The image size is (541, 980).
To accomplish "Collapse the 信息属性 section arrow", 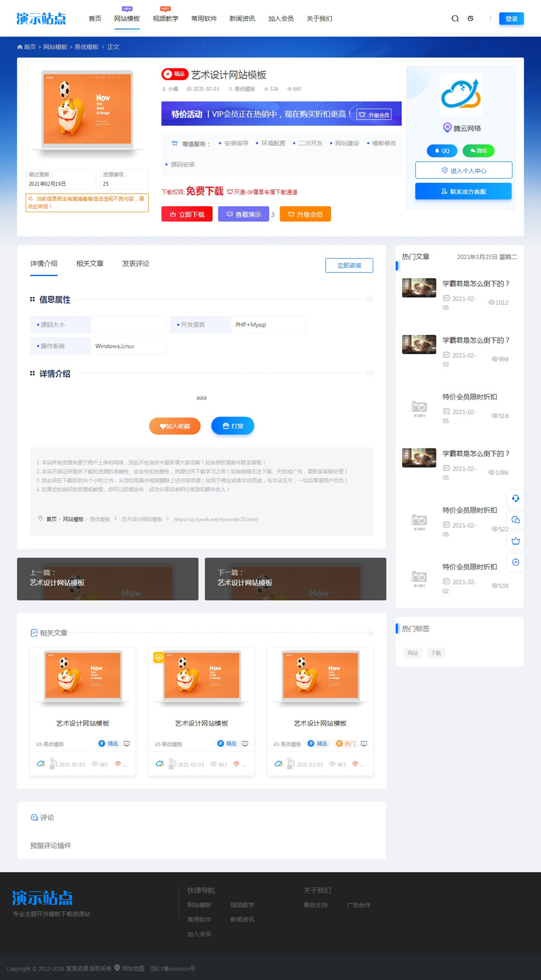I will point(370,299).
